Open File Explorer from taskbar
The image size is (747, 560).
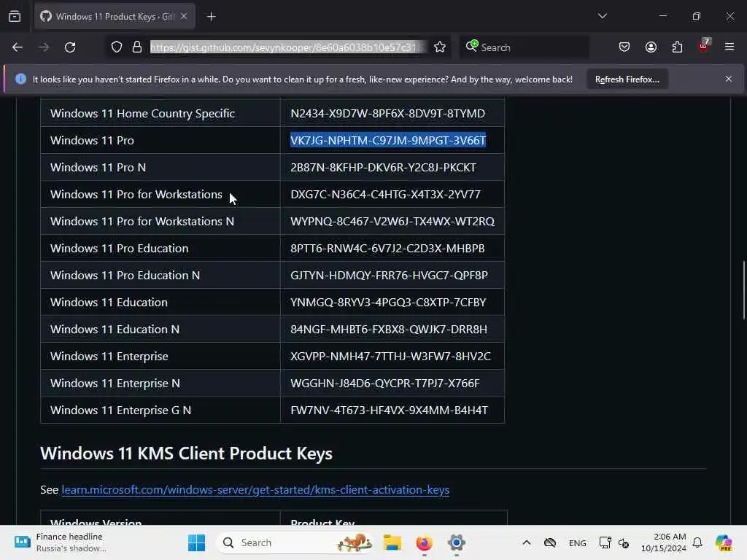point(392,542)
